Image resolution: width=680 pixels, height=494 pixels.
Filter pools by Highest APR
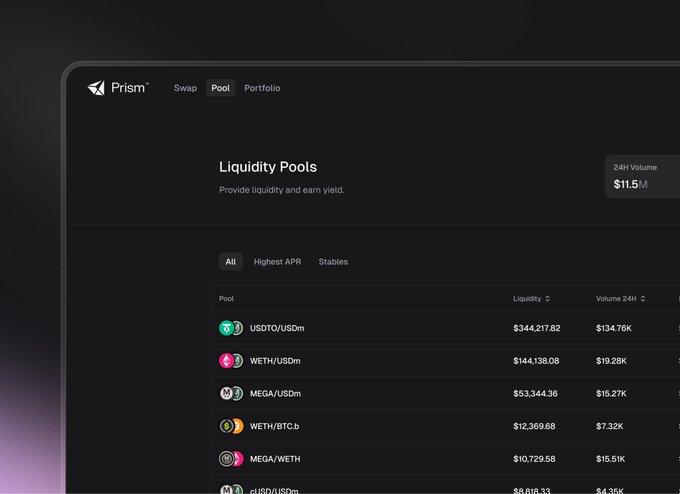(277, 262)
